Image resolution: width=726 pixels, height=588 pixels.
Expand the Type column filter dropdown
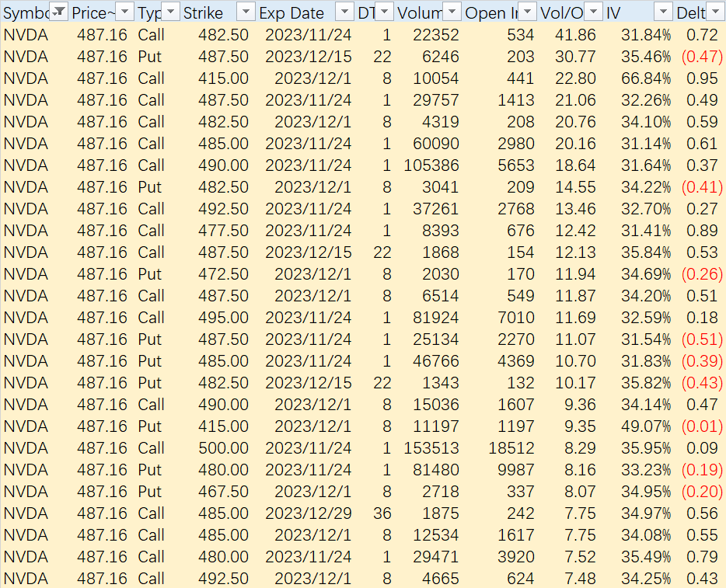point(170,12)
